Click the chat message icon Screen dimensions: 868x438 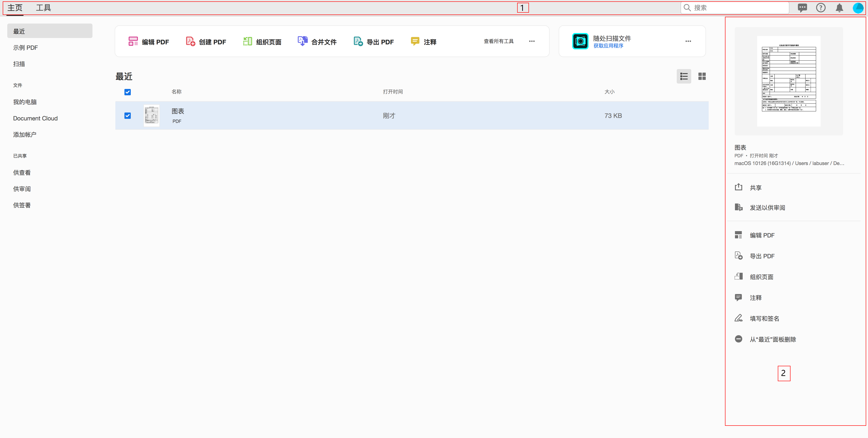(802, 8)
